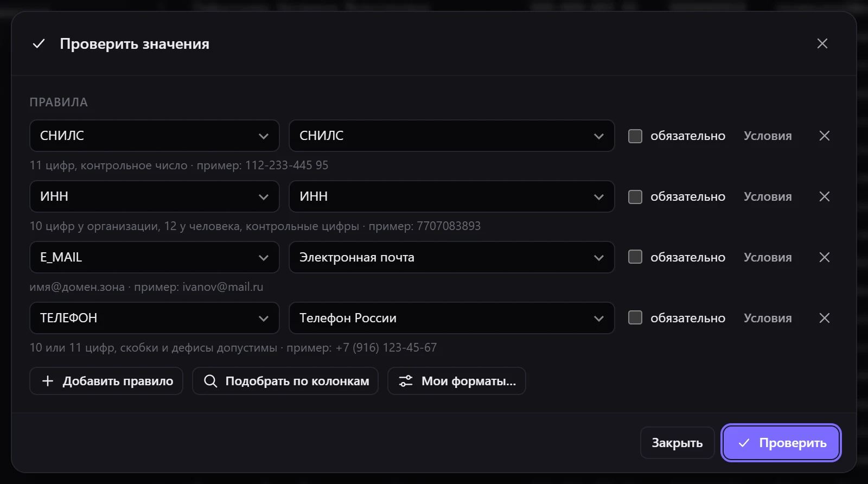Image resolution: width=868 pixels, height=484 pixels.
Task: Click the sliders icon in Мои форматы
Action: [406, 381]
